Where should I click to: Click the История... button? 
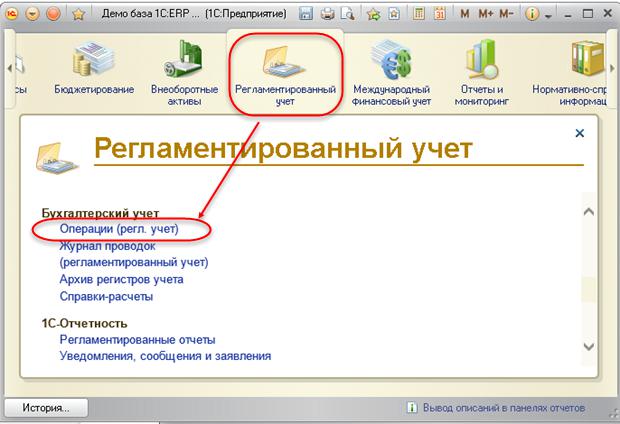pyautogui.click(x=46, y=408)
